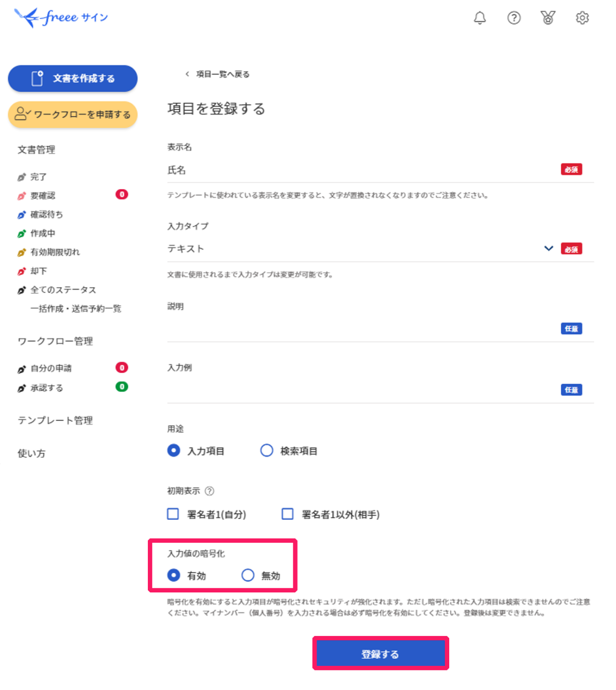The height and width of the screenshot is (690, 616).
Task: Click the red pen icon beside 却下
Action: [x=22, y=271]
